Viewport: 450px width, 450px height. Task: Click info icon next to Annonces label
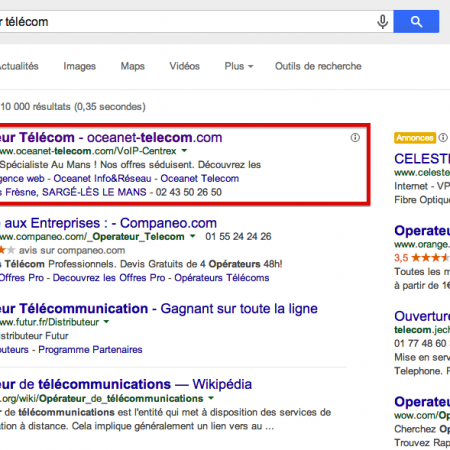[x=443, y=137]
